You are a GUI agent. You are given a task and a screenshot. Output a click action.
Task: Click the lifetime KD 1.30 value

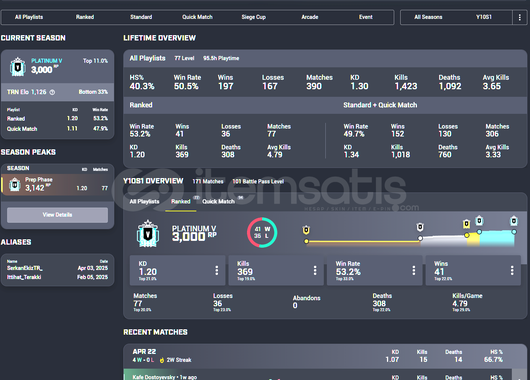click(359, 87)
